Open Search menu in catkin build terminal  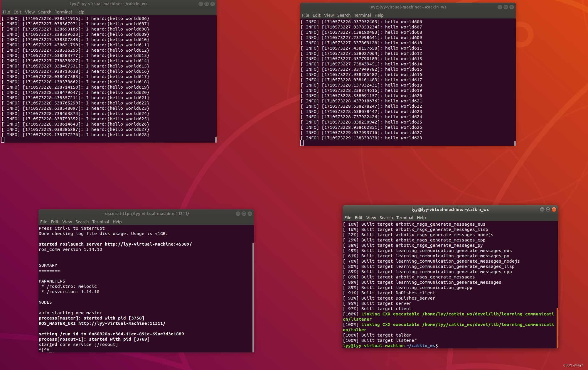point(386,218)
